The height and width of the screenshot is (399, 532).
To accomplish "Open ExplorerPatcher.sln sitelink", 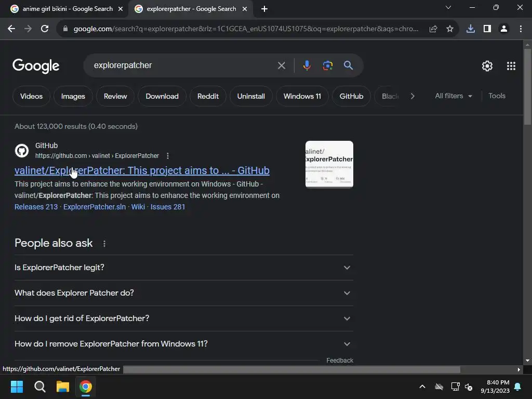I will pyautogui.click(x=95, y=207).
